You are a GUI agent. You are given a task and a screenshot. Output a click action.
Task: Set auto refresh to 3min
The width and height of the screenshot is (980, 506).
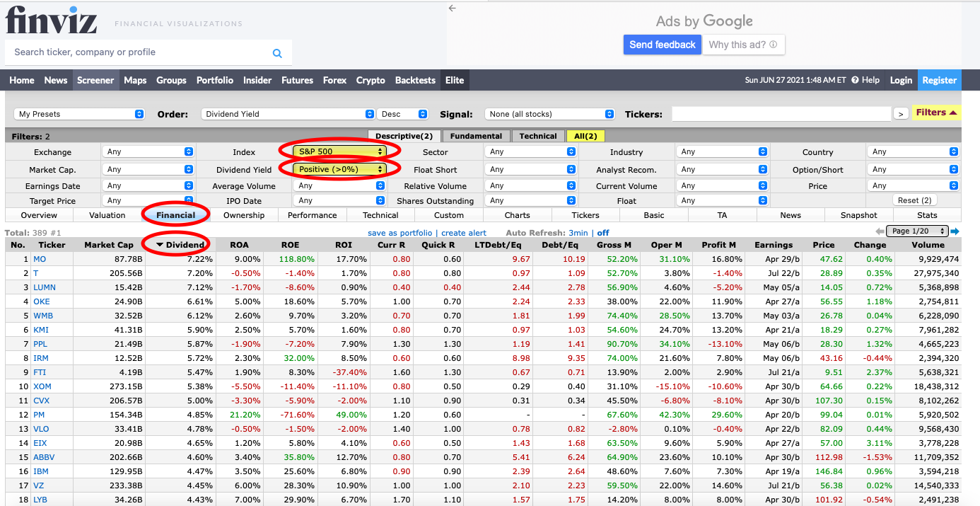[578, 233]
